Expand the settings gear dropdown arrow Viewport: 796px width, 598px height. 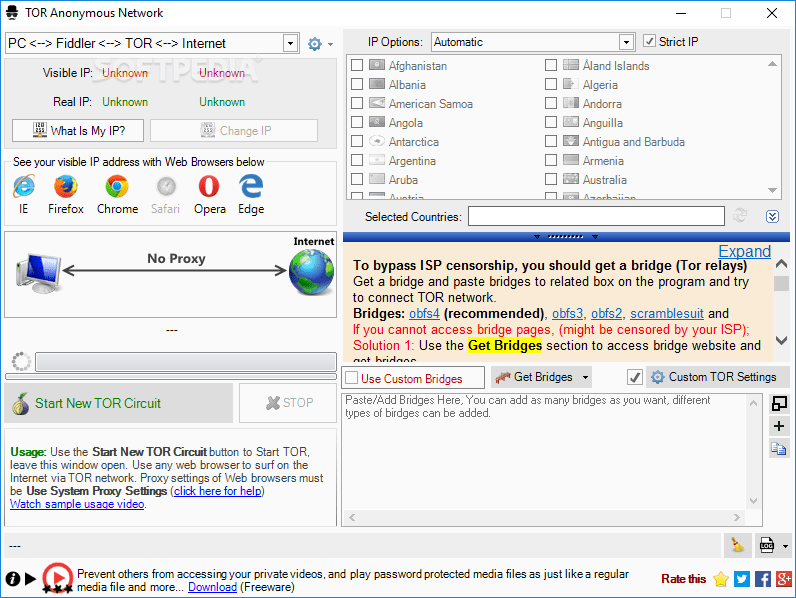pos(330,45)
